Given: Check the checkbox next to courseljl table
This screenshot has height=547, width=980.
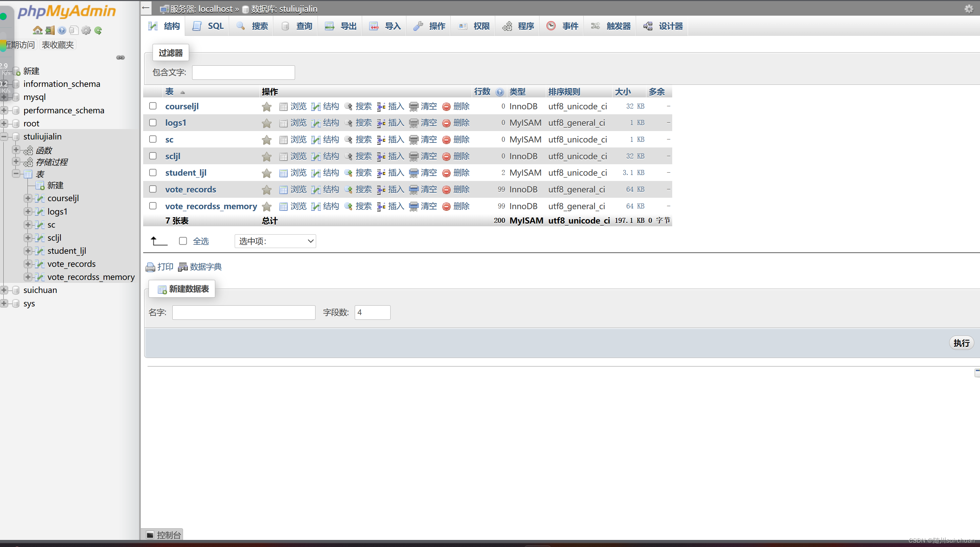Looking at the screenshot, I should [x=153, y=106].
